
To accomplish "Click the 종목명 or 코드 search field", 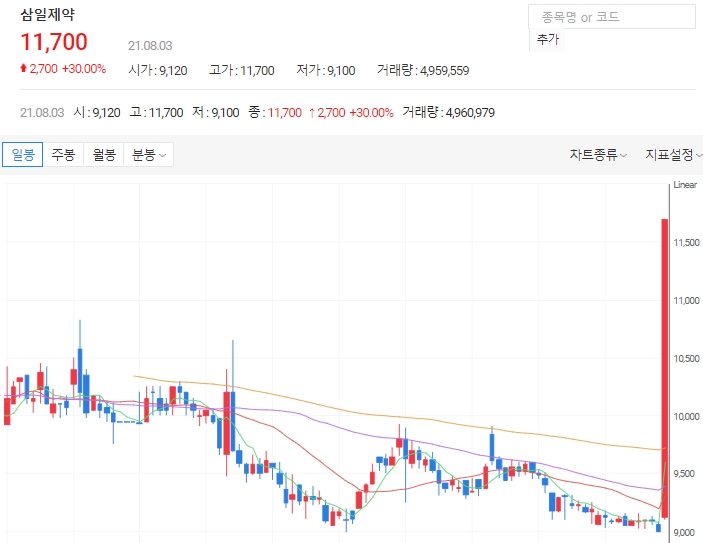I will 612,17.
